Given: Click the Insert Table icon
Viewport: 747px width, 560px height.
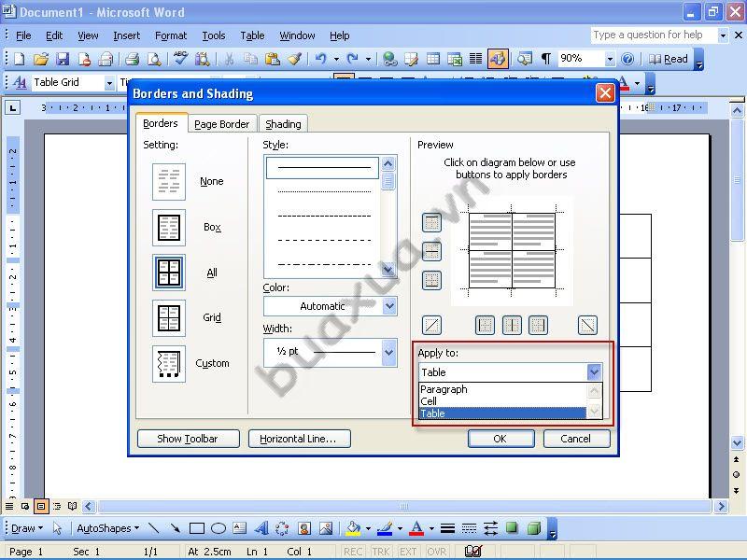Looking at the screenshot, I should tap(433, 59).
